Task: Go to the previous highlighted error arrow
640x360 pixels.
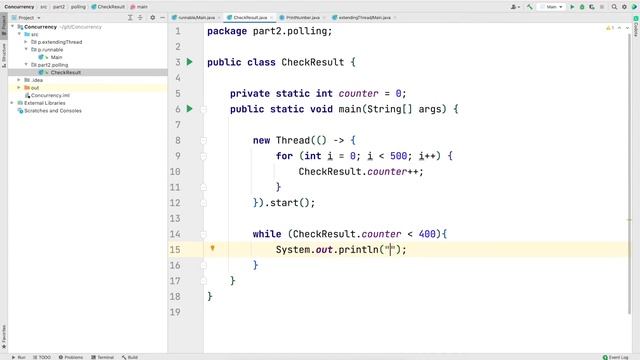Action: [620, 28]
